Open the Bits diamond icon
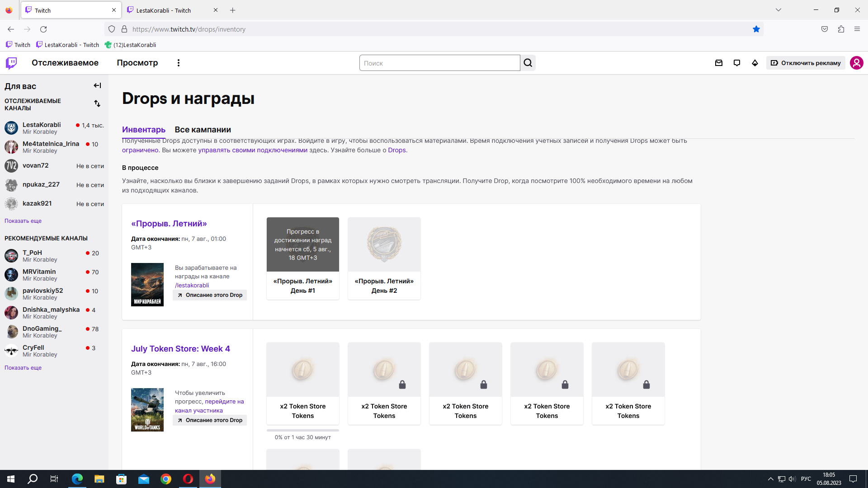This screenshot has width=868, height=488. [755, 63]
